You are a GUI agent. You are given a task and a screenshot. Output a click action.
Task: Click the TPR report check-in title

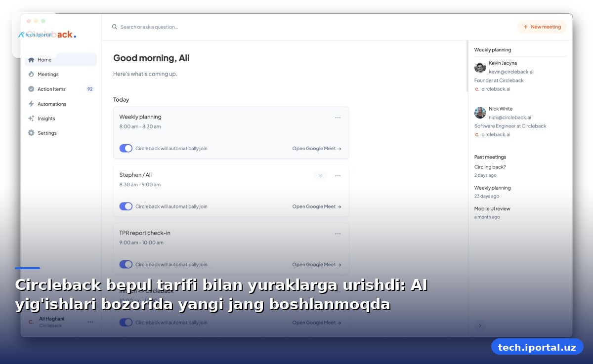point(145,233)
